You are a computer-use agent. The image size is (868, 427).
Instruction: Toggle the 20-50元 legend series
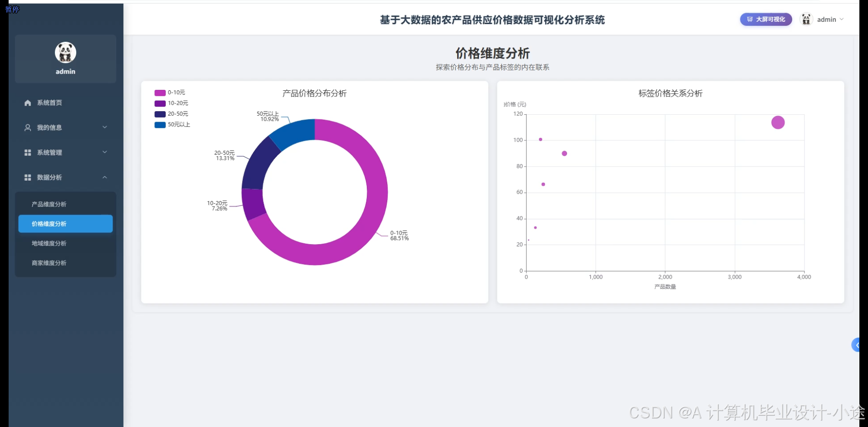pos(171,114)
